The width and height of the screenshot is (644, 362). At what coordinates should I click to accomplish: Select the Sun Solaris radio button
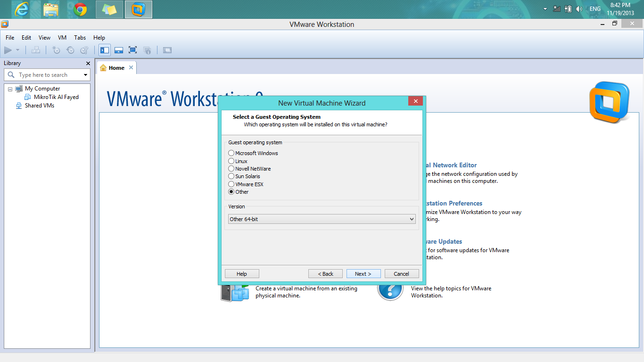click(x=231, y=176)
